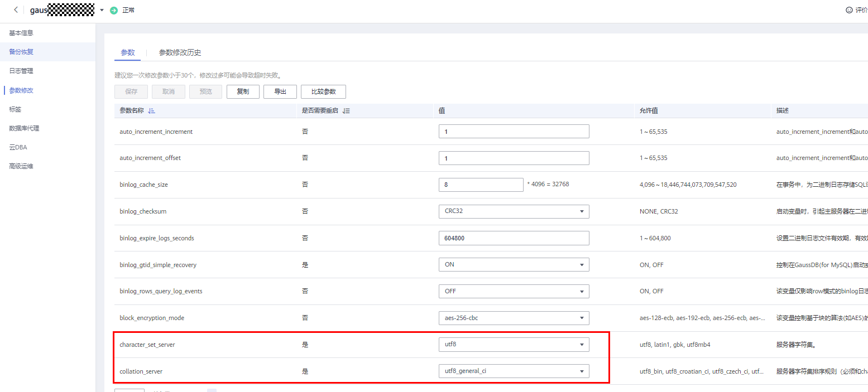Sort by 参数名称 column sort icon

[x=151, y=111]
